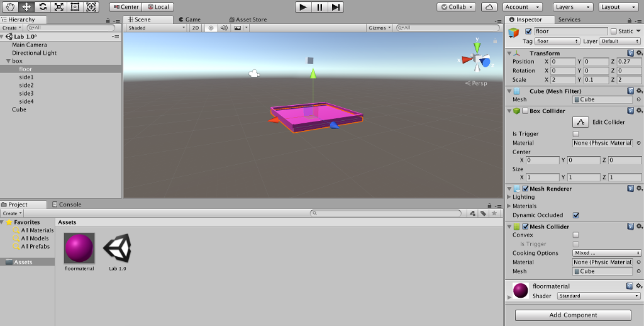
Task: Start Play mode
Action: [303, 7]
